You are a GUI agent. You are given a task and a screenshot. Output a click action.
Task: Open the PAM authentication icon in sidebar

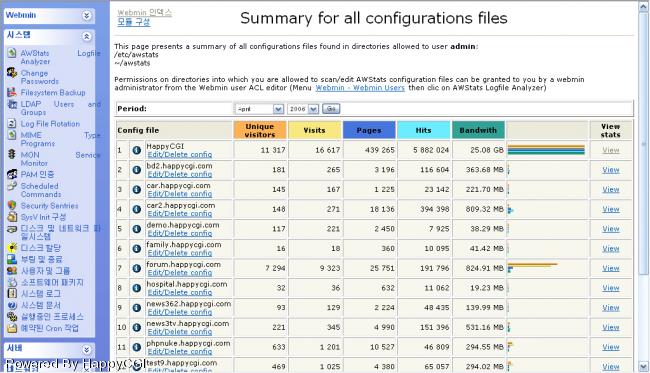click(12, 174)
